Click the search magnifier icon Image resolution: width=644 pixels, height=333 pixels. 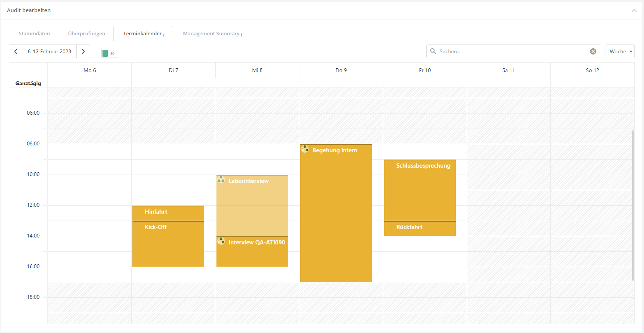(x=433, y=51)
